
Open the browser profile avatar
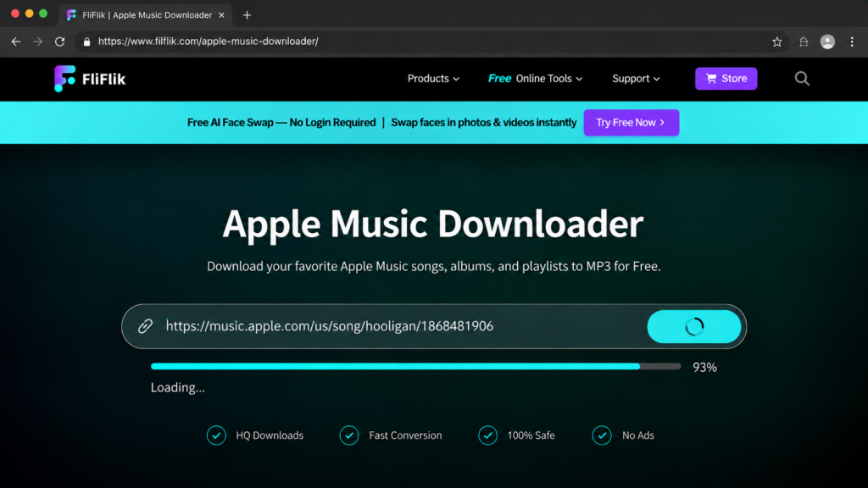point(827,42)
